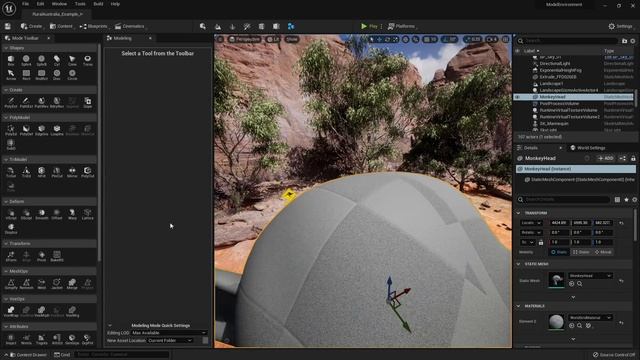Viewport: 640px width, 360px height.
Task: Collapse the Transform section in Details
Action: pyautogui.click(x=518, y=213)
